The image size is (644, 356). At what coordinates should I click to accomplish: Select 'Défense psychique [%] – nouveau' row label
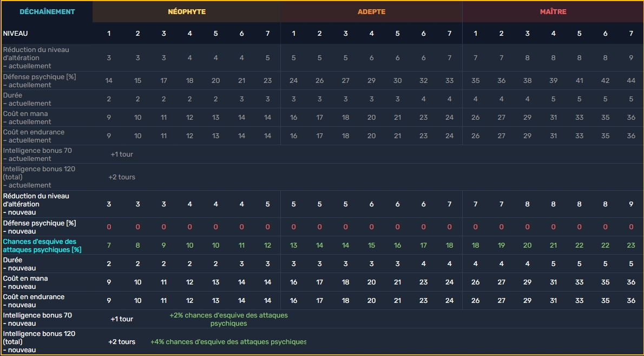pos(40,227)
